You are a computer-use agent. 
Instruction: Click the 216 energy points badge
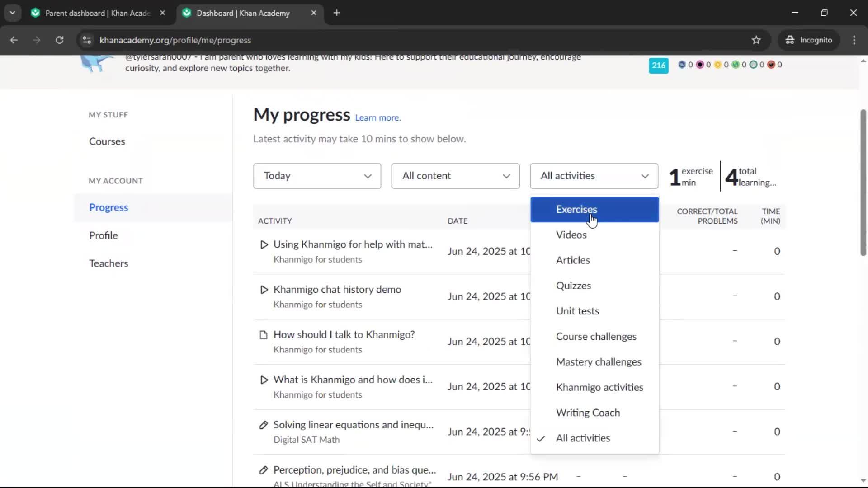(x=658, y=65)
